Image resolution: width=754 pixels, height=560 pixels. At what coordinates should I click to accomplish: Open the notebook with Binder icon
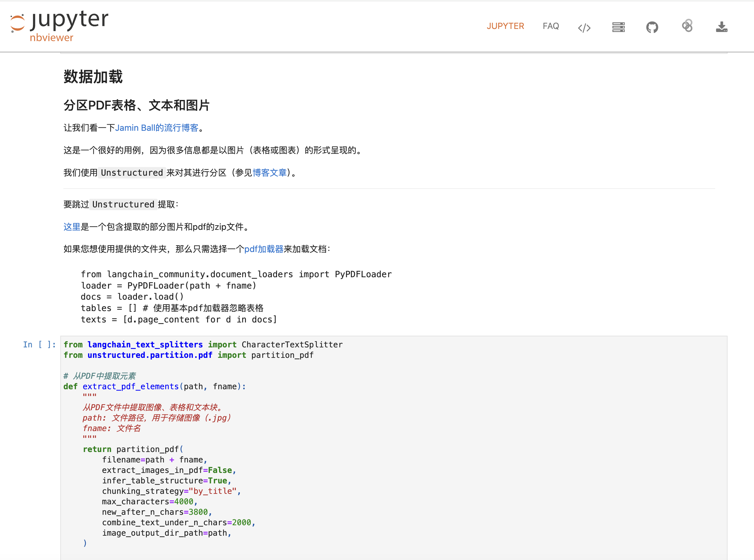click(687, 26)
